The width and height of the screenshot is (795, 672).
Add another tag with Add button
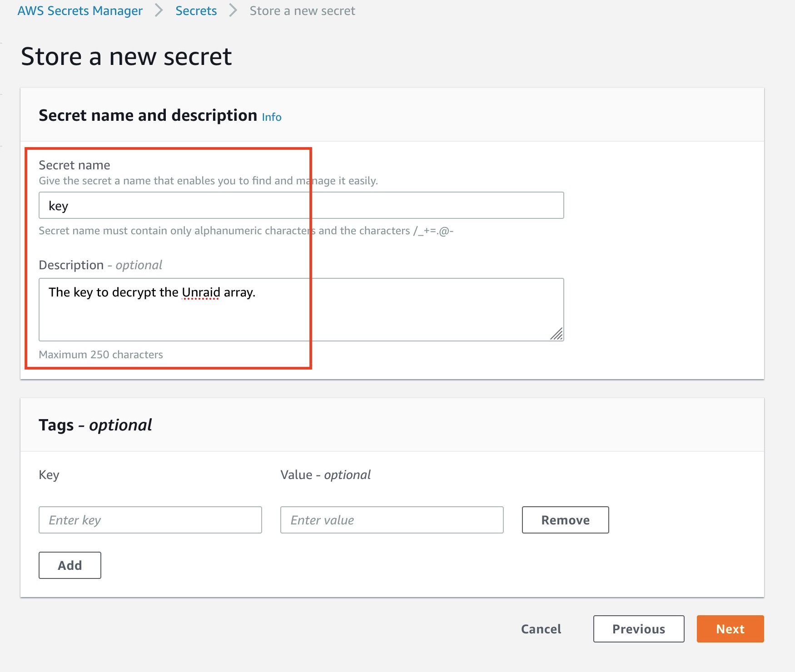click(x=70, y=565)
